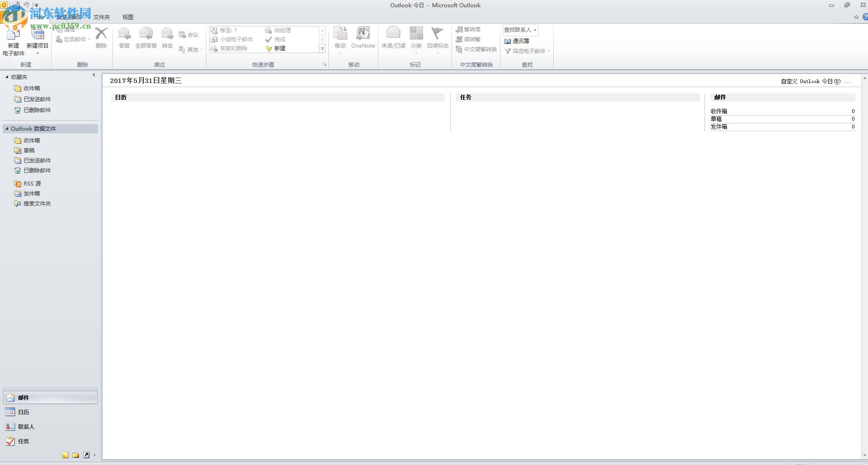The width and height of the screenshot is (868, 465).
Task: Open the RSS 源 folder
Action: click(28, 184)
